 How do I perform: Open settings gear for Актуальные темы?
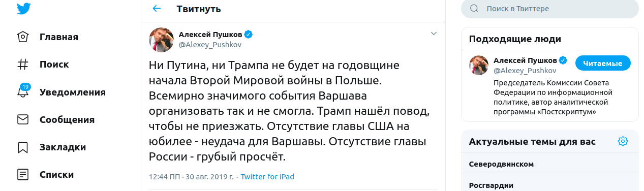coord(623,141)
